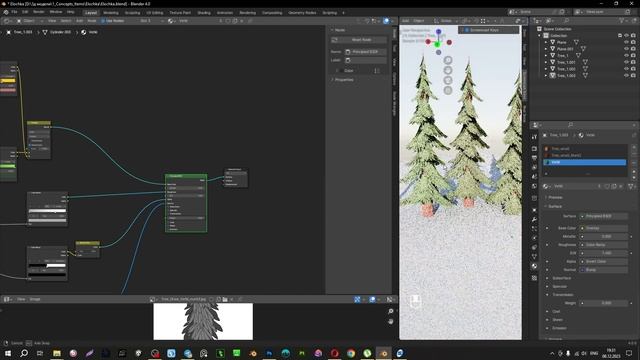This screenshot has width=640, height=360.
Task: Open the Slot dropdown in node editor header
Action: click(x=151, y=21)
